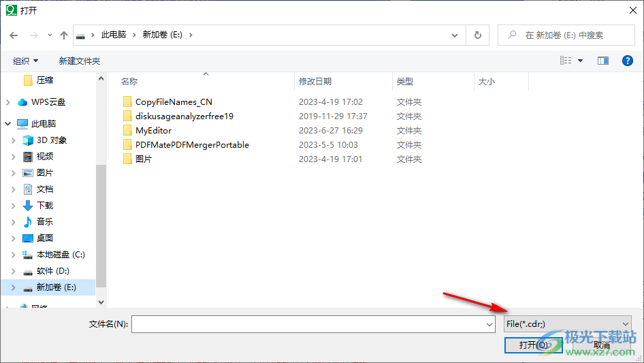
Task: Select the CopyFileNames_CN folder
Action: coord(174,102)
